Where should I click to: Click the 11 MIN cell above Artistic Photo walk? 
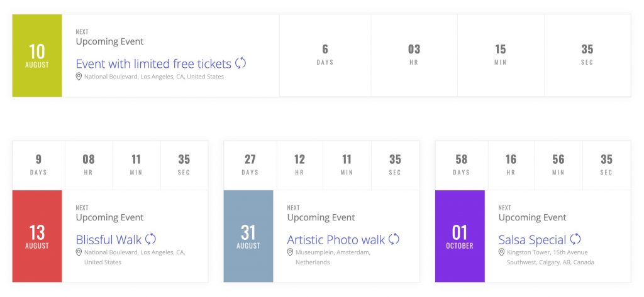[347, 165]
